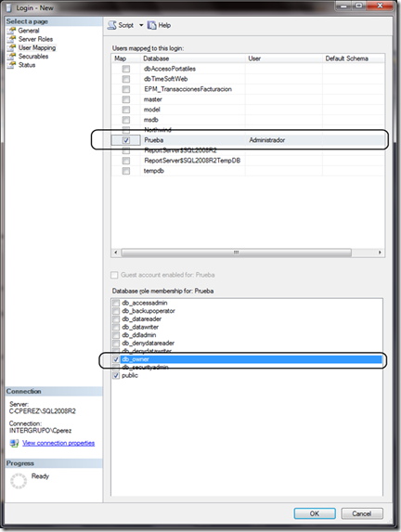401x532 pixels.
Task: Click the Status page icon
Action: click(12, 65)
